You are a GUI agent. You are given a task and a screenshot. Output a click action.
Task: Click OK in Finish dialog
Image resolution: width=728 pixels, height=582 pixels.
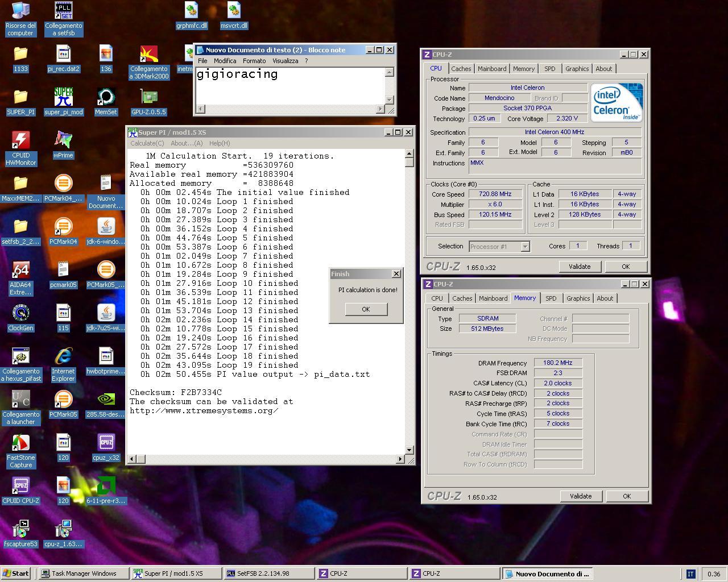tap(366, 309)
